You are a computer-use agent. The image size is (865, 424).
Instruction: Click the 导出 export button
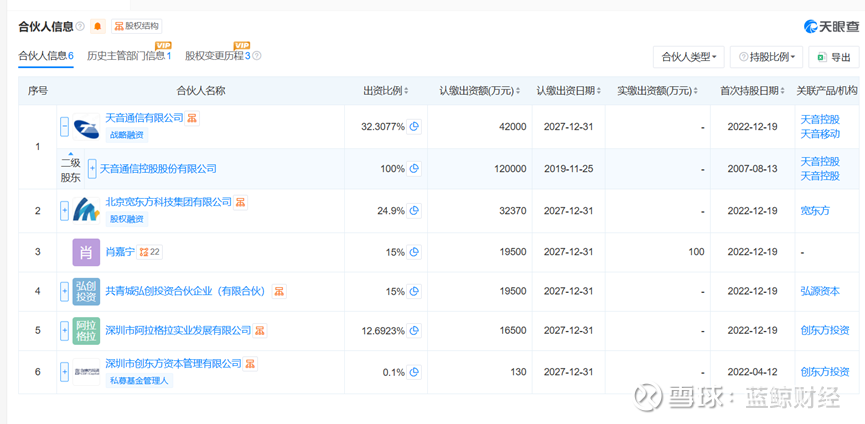tap(834, 57)
